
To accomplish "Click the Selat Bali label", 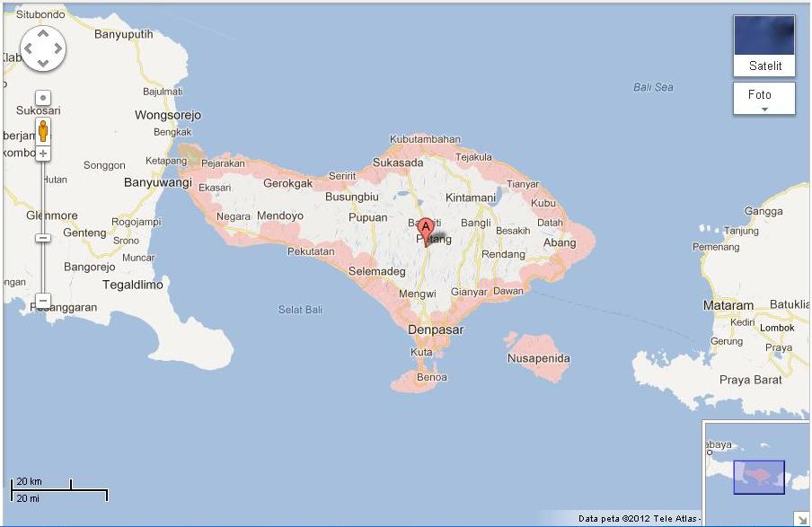I will (x=300, y=310).
